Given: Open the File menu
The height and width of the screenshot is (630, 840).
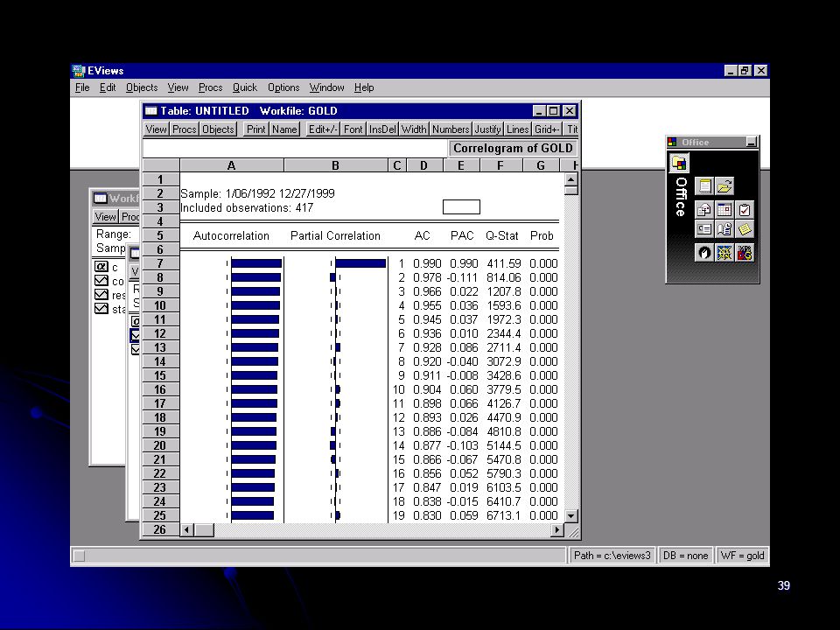Looking at the screenshot, I should tap(82, 87).
